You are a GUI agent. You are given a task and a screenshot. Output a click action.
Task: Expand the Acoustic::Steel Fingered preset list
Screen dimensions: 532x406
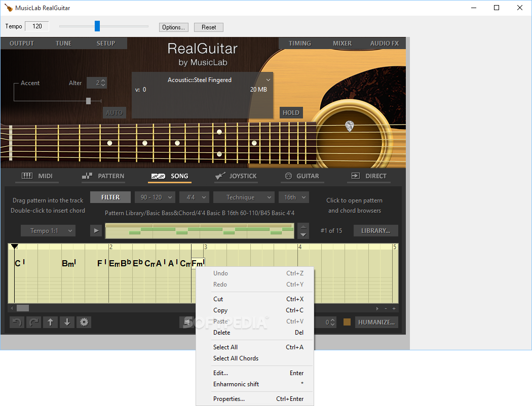268,80
